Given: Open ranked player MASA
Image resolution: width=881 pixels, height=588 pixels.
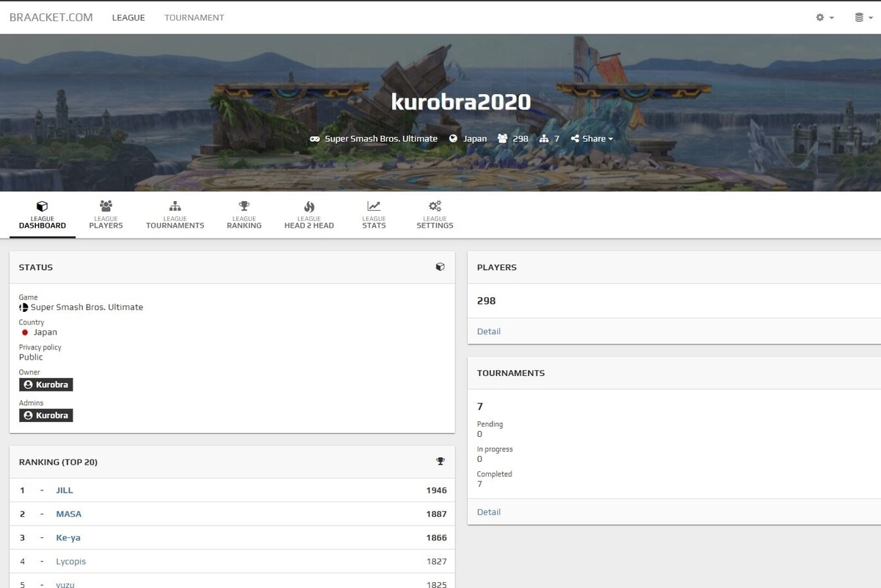Looking at the screenshot, I should [69, 514].
